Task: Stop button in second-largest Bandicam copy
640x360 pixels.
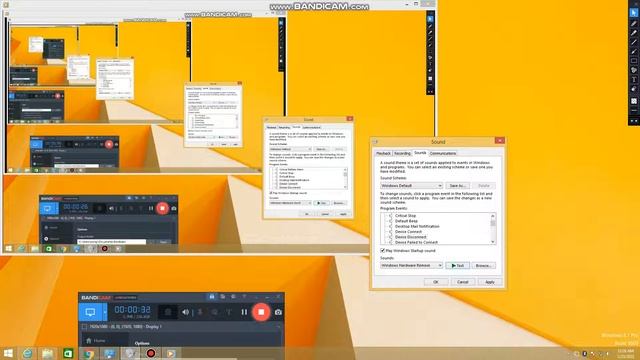Action: point(162,208)
